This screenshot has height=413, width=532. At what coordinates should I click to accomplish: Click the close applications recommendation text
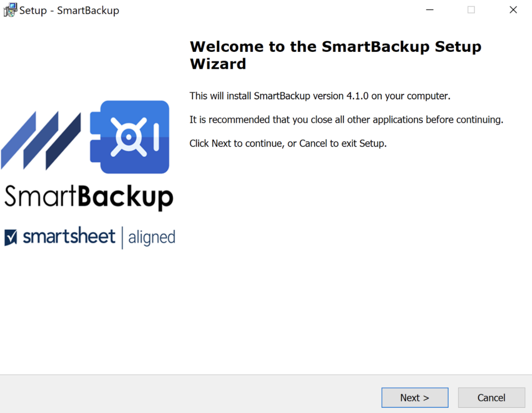(x=346, y=119)
